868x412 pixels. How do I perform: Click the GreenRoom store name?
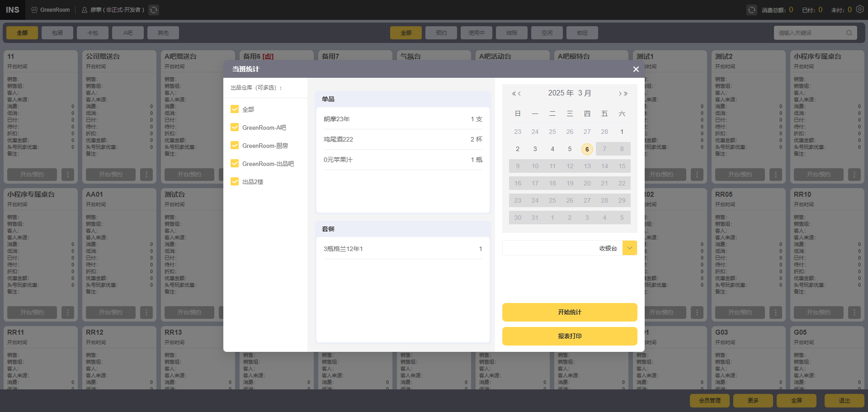[x=55, y=10]
